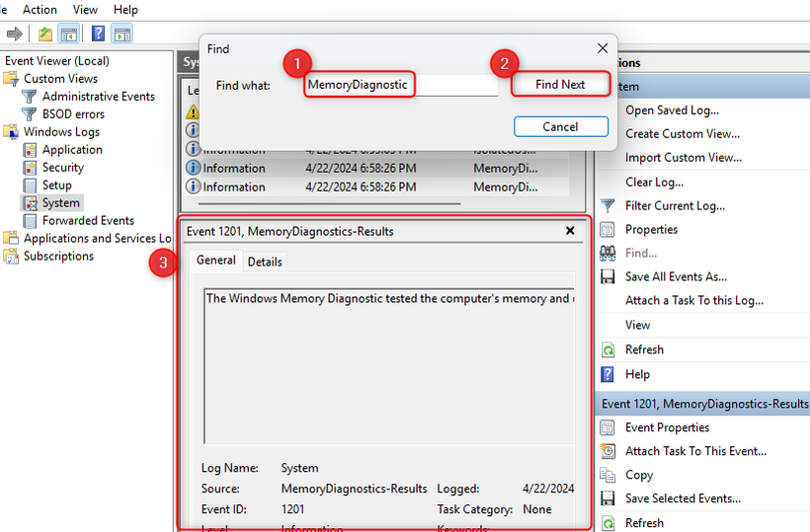
Task: Click the Copy icon in the Actions pane
Action: [607, 475]
